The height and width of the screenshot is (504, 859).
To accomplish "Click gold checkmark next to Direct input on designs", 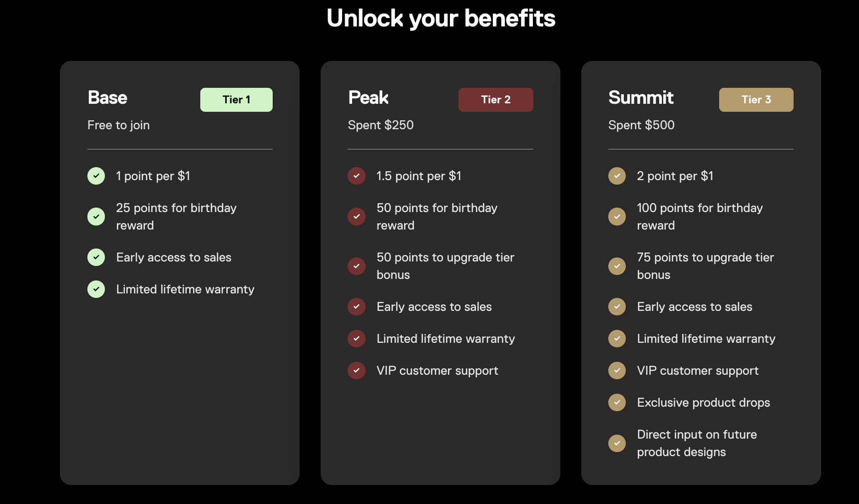I will pos(617,443).
